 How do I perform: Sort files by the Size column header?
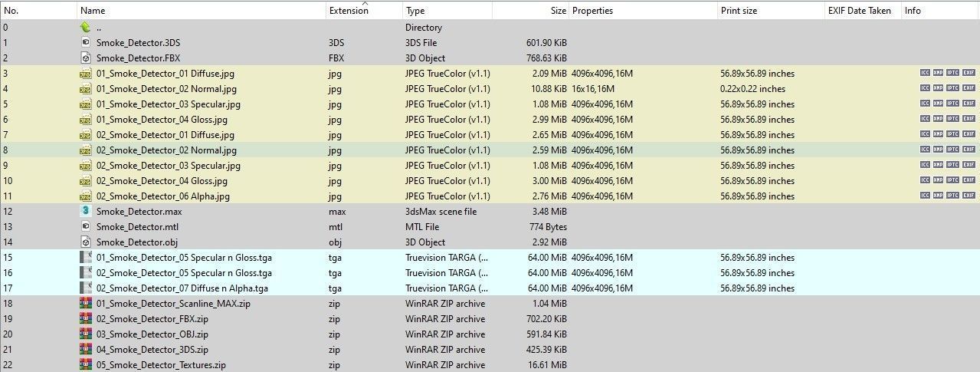tap(558, 11)
